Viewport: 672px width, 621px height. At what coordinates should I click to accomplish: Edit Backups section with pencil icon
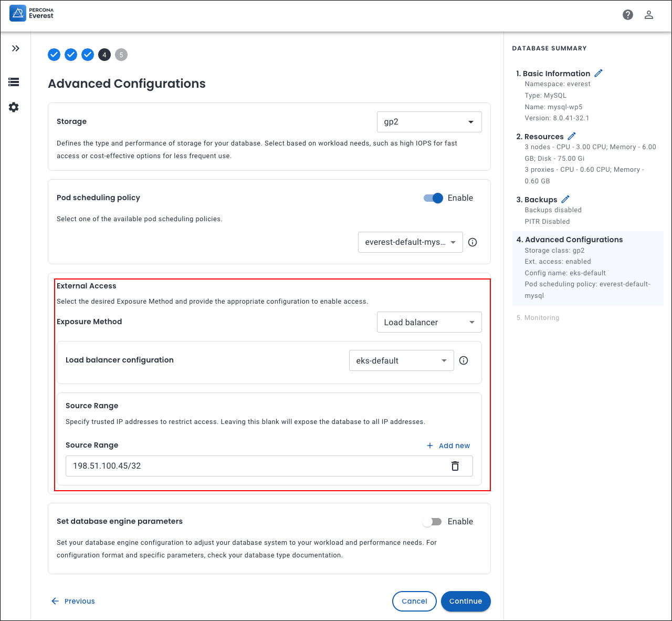pyautogui.click(x=565, y=200)
